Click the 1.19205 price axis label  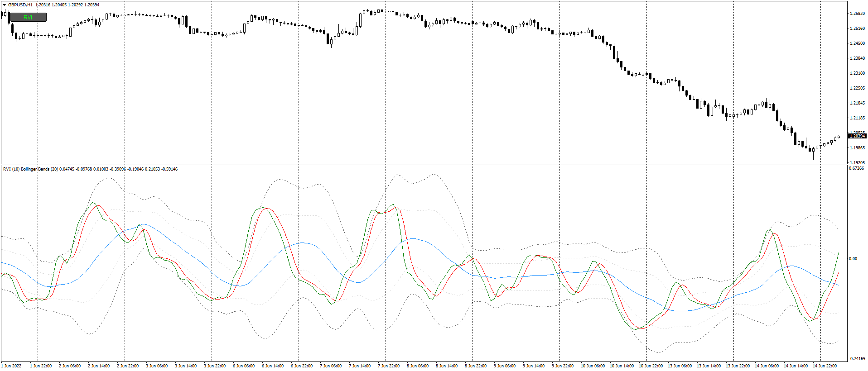tap(857, 162)
